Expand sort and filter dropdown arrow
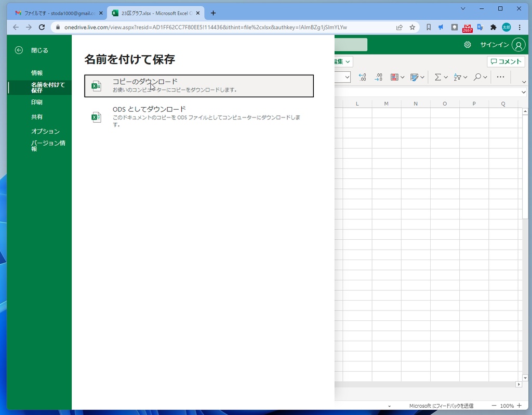The width and height of the screenshot is (532, 415). click(465, 77)
